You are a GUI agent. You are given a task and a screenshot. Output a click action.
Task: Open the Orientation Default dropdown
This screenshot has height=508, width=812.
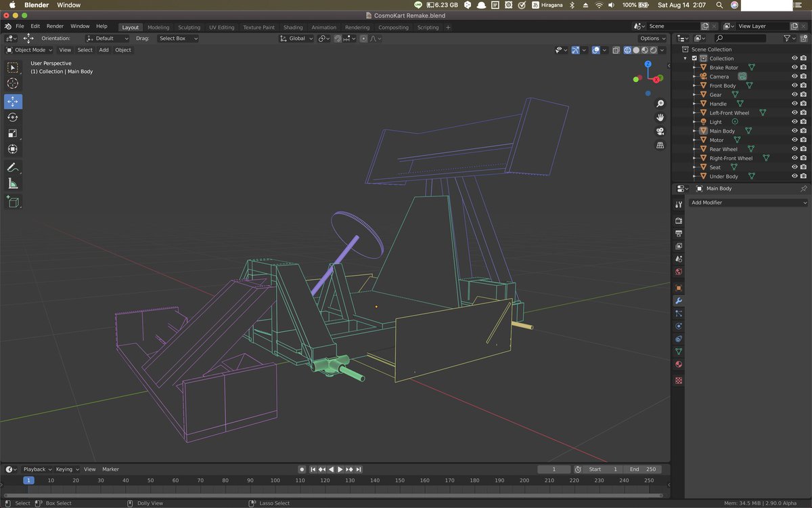pyautogui.click(x=107, y=39)
